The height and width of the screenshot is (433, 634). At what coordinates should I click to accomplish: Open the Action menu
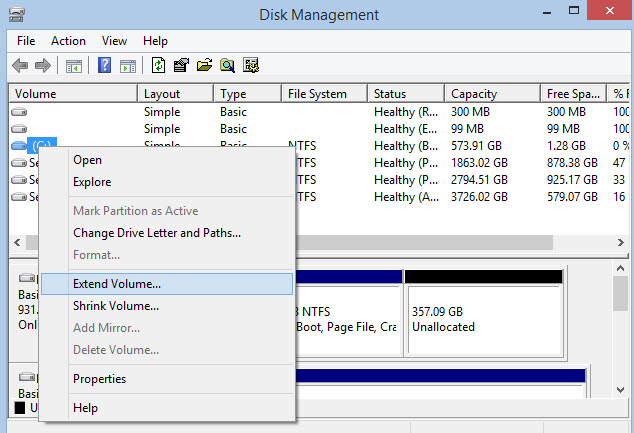68,41
